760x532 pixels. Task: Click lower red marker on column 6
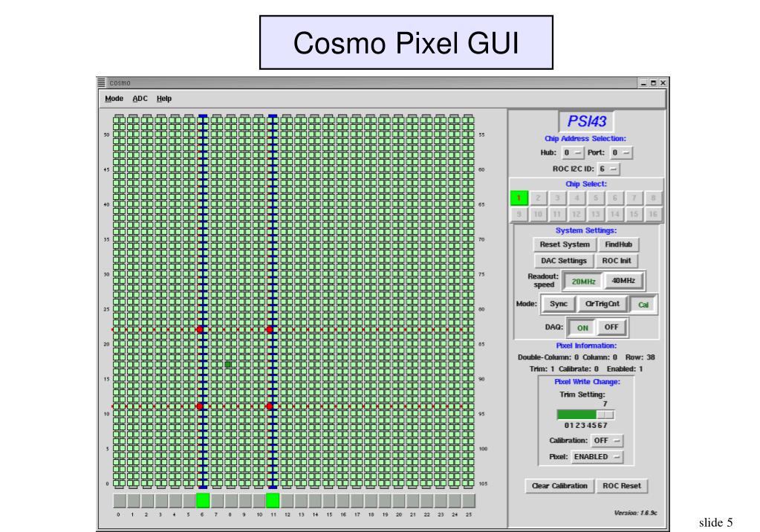click(x=200, y=406)
